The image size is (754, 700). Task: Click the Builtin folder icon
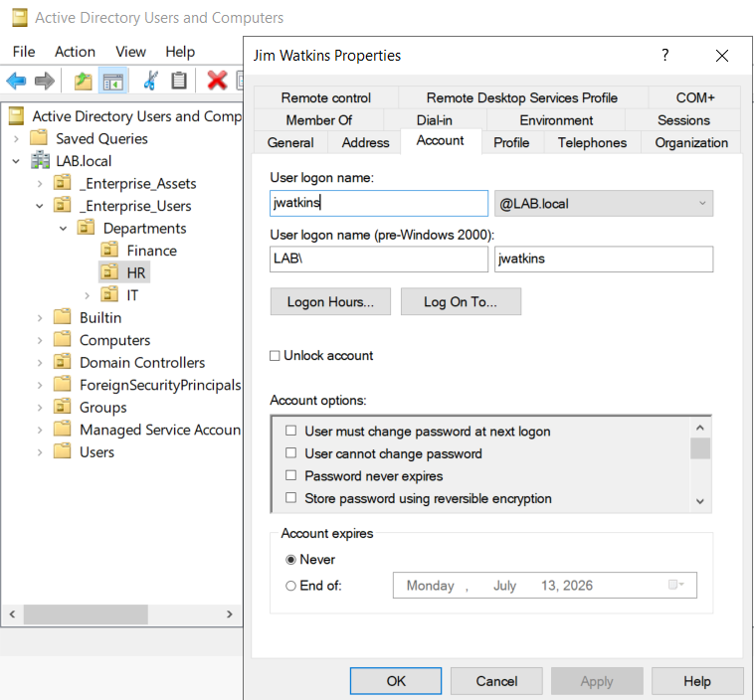click(x=63, y=317)
